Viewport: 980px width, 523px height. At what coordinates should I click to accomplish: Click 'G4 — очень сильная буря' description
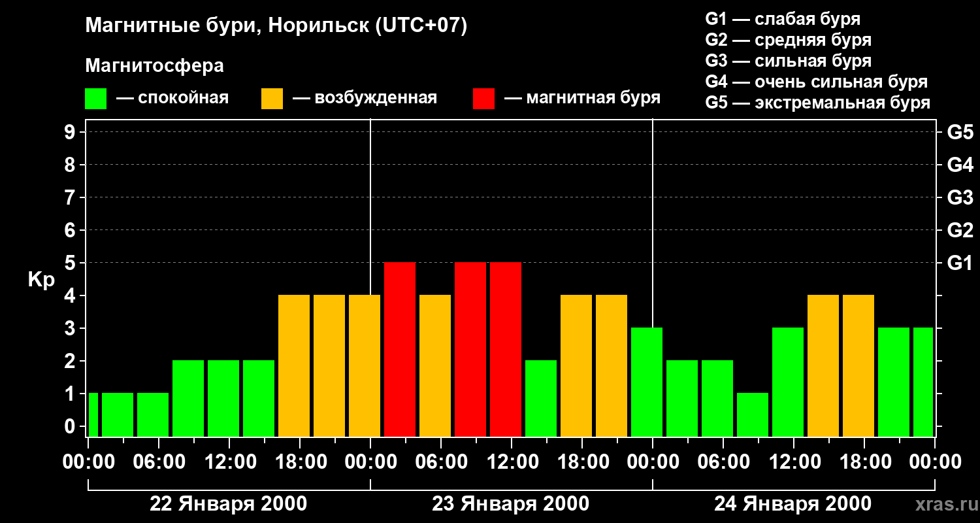tap(816, 82)
